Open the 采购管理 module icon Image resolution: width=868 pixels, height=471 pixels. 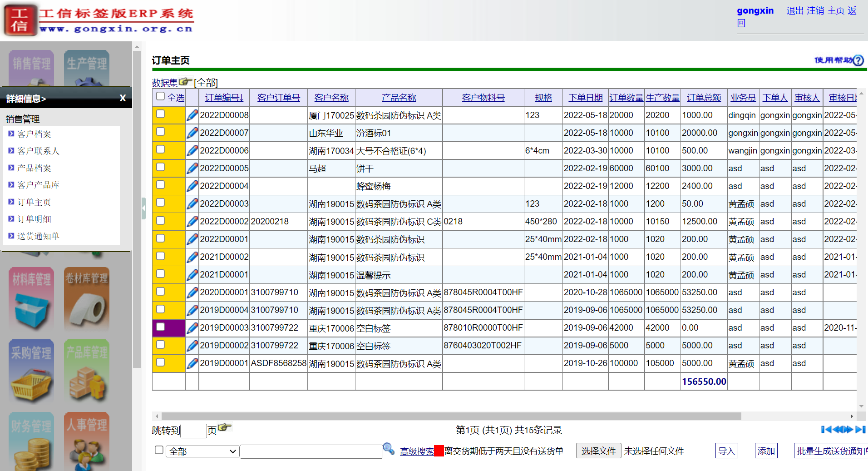pos(30,372)
